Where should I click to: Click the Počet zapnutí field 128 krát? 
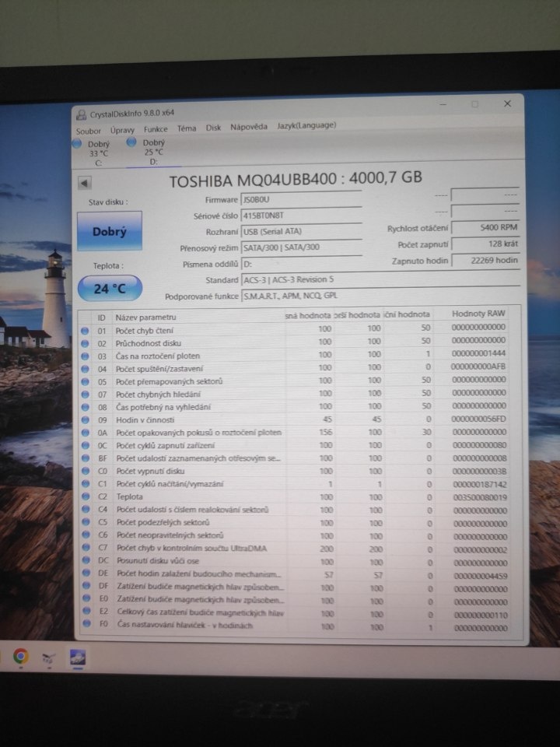(485, 244)
